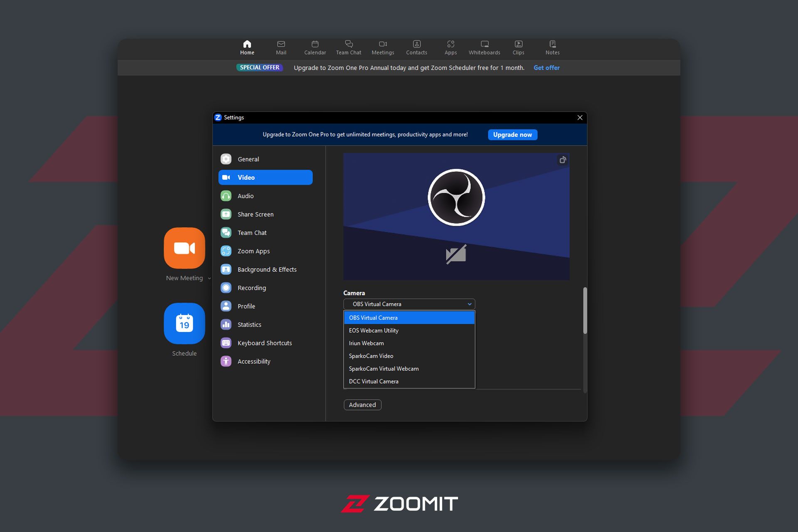Rotate the video preview using the corner icon
Viewport: 798px width, 532px height.
pos(562,160)
